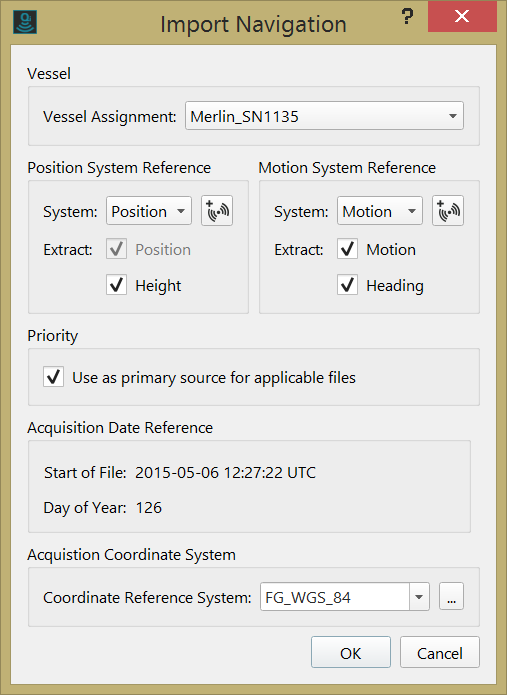The image size is (507, 695).
Task: Click add position system icon button
Action: [217, 211]
